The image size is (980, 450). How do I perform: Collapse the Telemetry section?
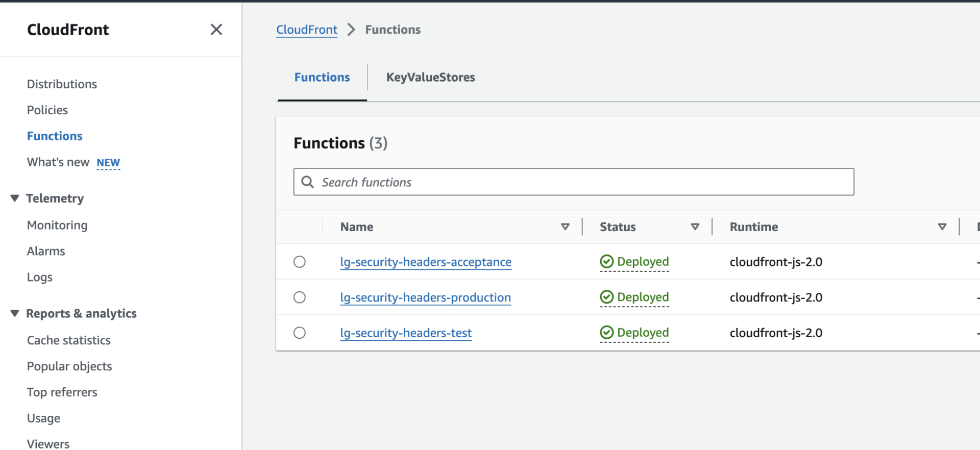click(15, 198)
